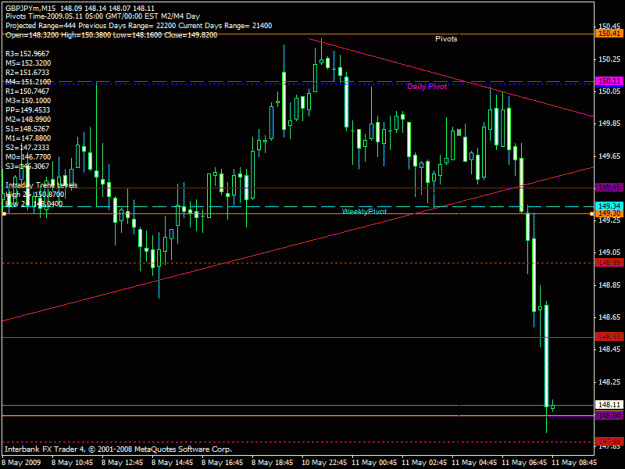The width and height of the screenshot is (625, 469).
Task: Click the '10 May 22:45' time label
Action: coord(324,462)
